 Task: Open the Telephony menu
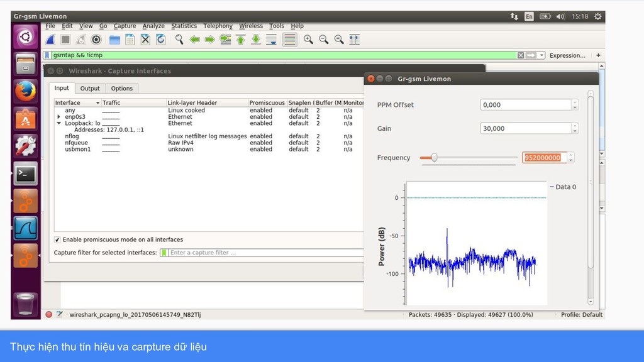(218, 26)
